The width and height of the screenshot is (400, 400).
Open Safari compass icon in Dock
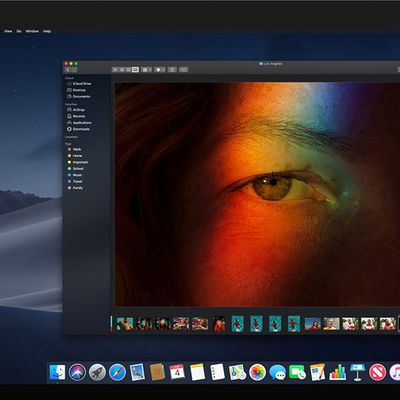117,372
